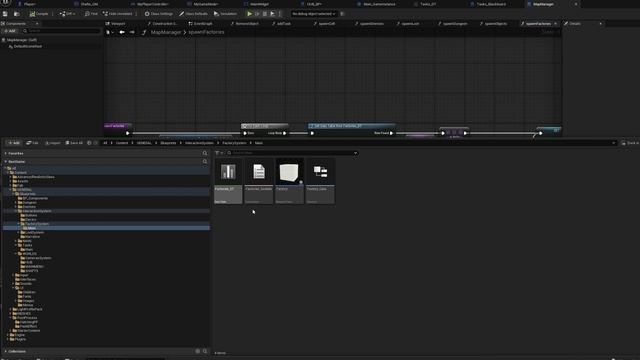The width and height of the screenshot is (640, 360).
Task: Click the Add component button
Action: 10,31
